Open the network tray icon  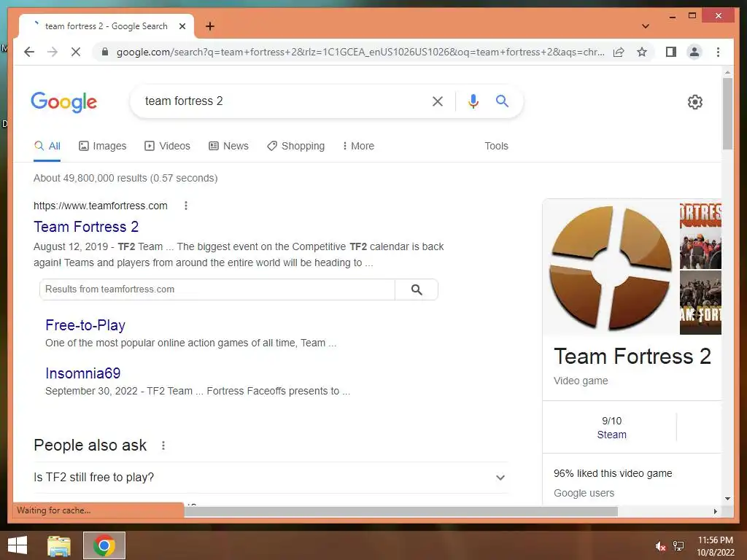(x=678, y=546)
